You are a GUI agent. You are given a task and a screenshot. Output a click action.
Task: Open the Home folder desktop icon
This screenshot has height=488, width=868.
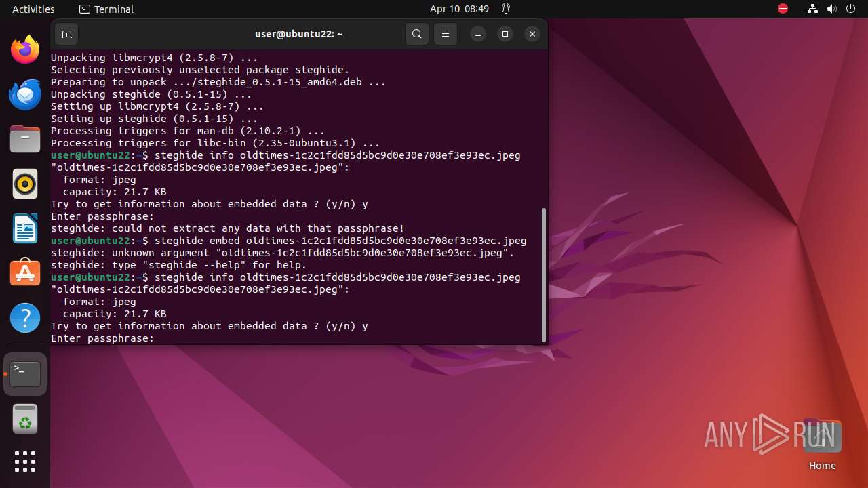click(822, 445)
